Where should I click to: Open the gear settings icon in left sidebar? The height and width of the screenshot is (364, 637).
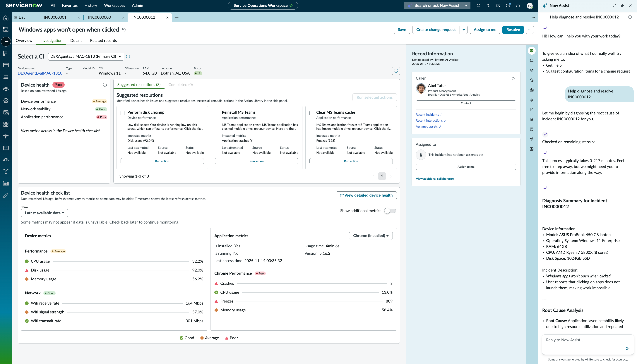6,100
